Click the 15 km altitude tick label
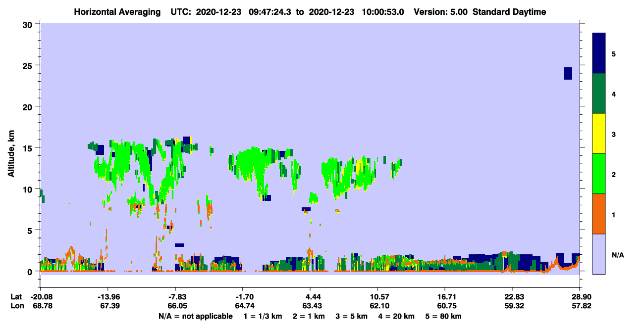 (x=29, y=148)
